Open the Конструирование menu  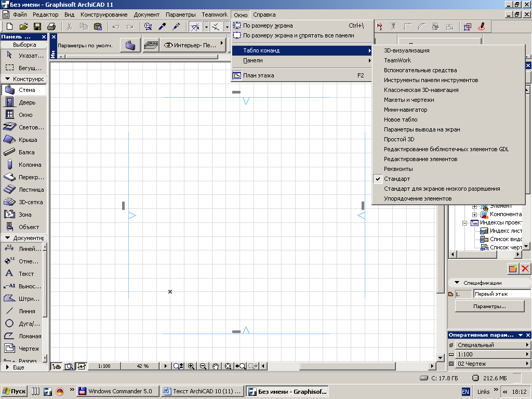[104, 15]
